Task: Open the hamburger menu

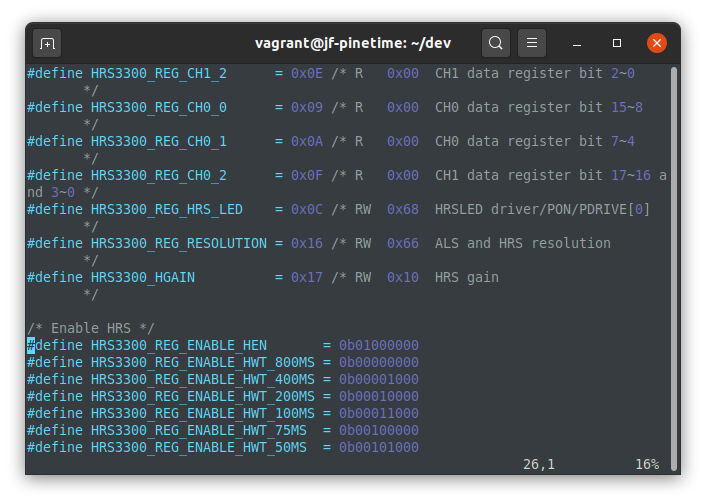Action: [532, 43]
